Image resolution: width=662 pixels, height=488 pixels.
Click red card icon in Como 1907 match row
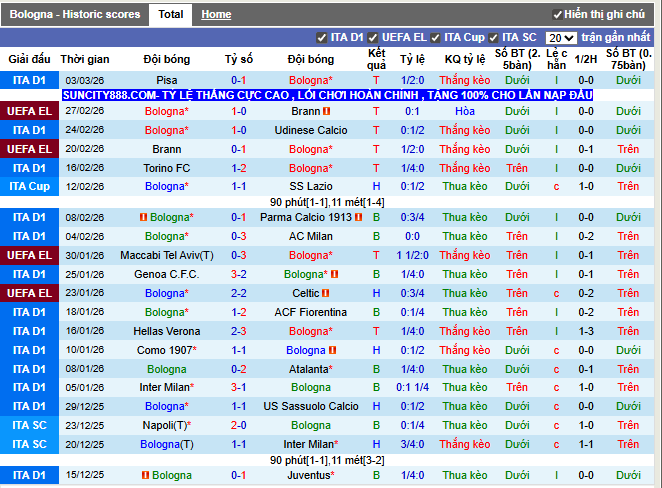334,350
